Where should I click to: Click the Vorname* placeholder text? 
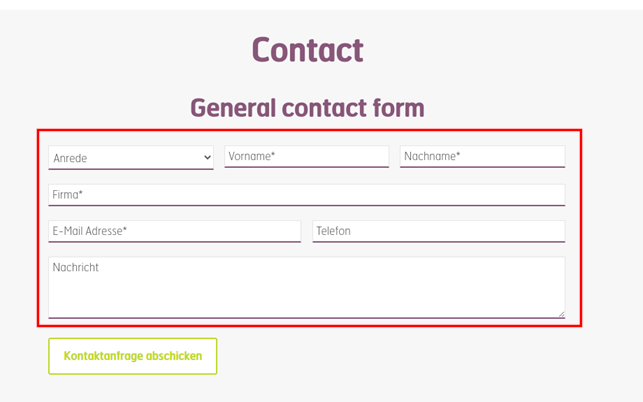click(x=251, y=156)
